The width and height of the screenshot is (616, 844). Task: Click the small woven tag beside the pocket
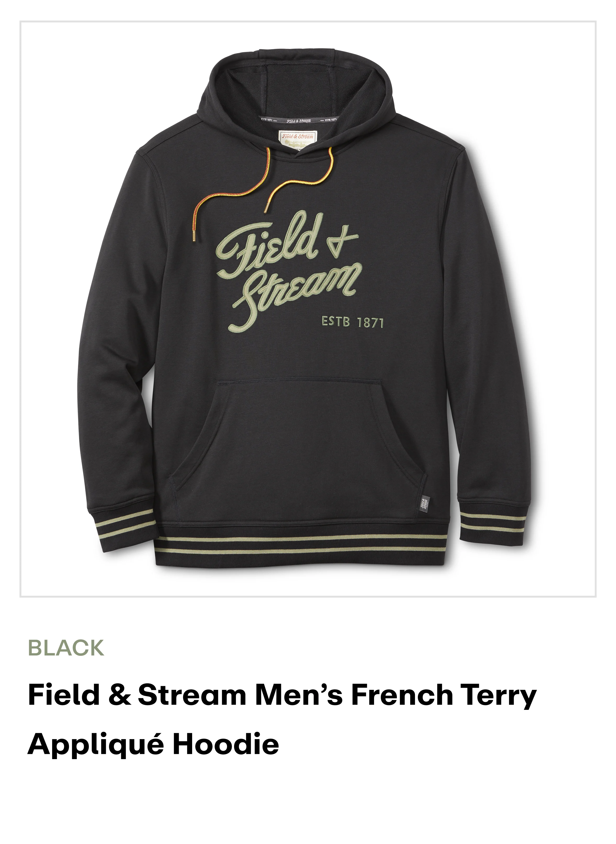pyautogui.click(x=424, y=506)
